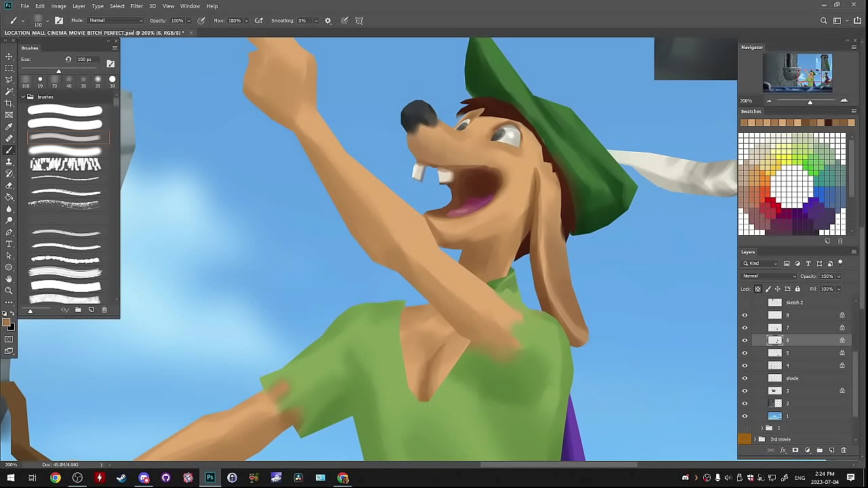Open the layer blend mode Normal dropdown
The image size is (868, 488).
(770, 277)
